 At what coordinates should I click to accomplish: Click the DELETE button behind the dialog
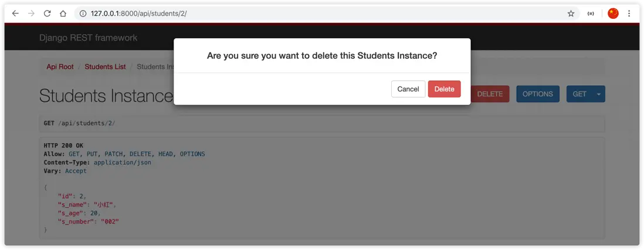[x=490, y=94]
